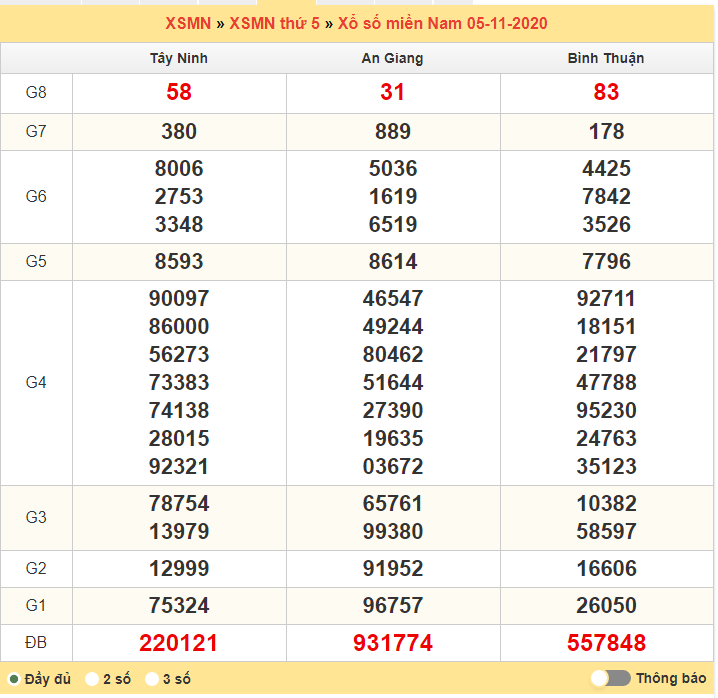Click Tây Ninh G2 number 12999
This screenshot has height=698, width=718.
pyautogui.click(x=179, y=568)
